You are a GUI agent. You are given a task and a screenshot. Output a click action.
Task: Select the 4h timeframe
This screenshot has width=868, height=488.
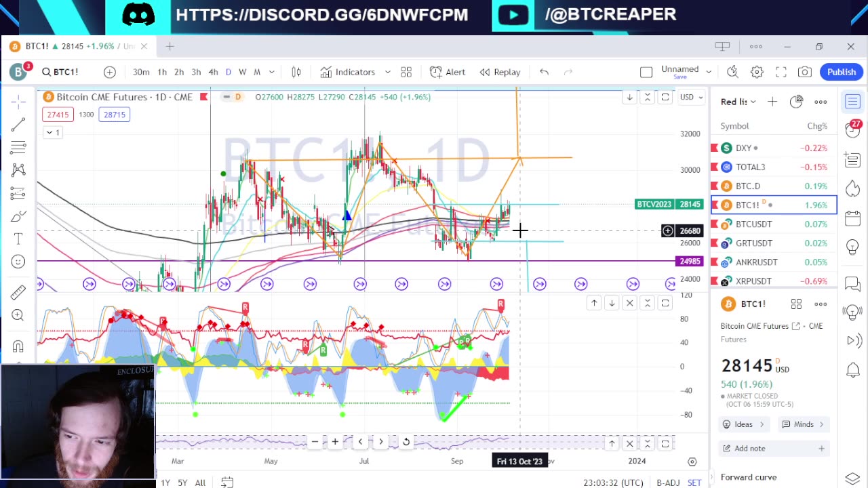click(x=213, y=72)
